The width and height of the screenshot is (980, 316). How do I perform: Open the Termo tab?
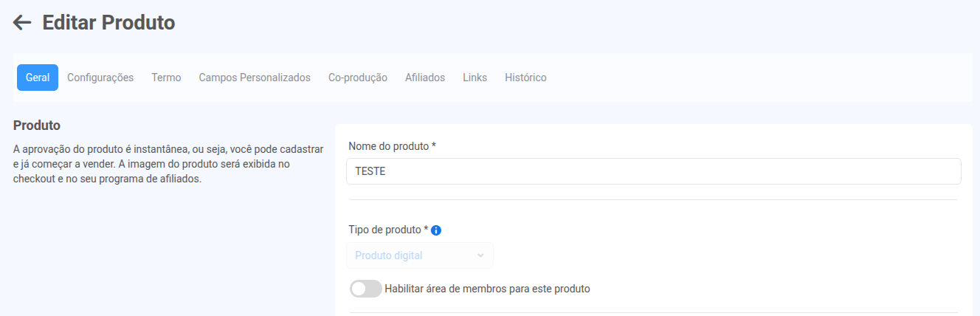(x=166, y=78)
